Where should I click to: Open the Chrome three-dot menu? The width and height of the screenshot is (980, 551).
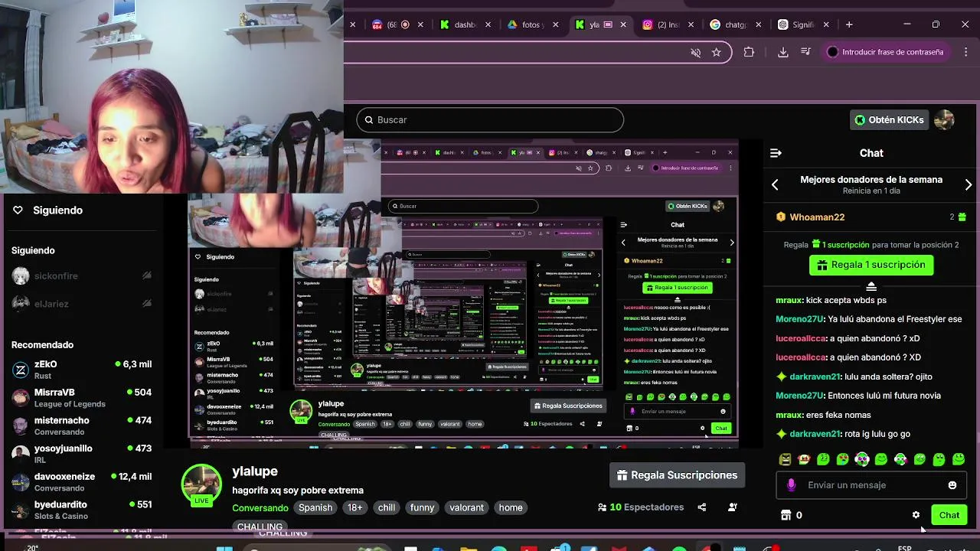coord(965,52)
